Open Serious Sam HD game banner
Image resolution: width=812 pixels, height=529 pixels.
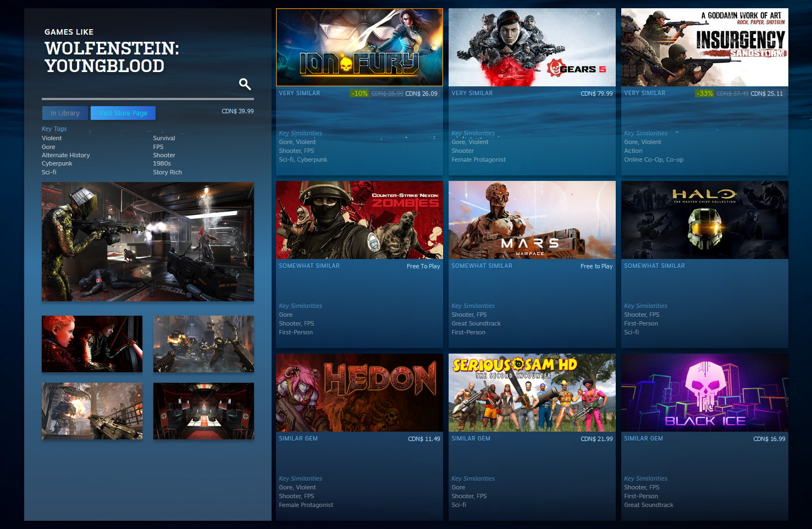click(x=532, y=393)
